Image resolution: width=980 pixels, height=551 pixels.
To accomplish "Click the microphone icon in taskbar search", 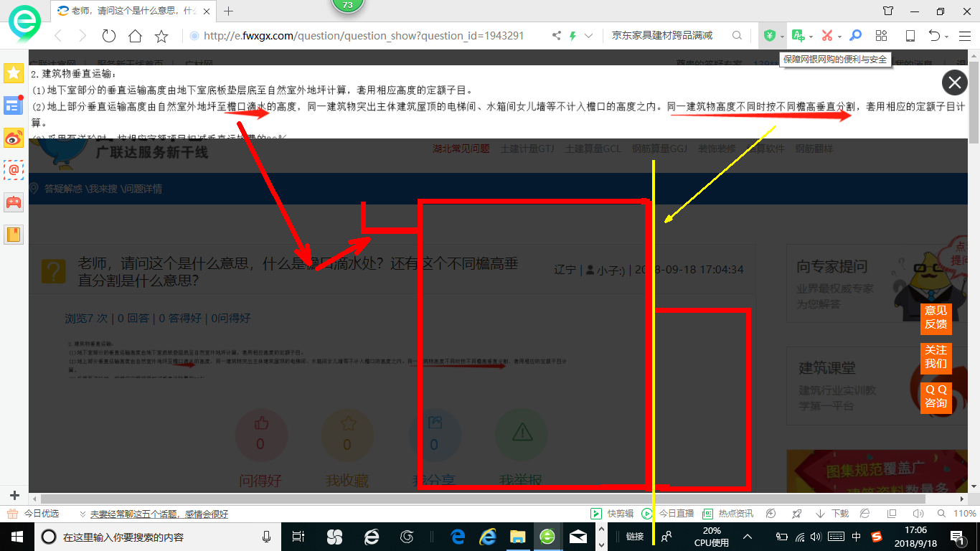I will click(x=266, y=537).
